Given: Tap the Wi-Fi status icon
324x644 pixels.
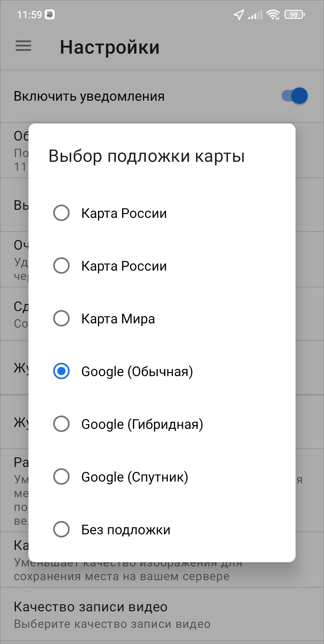Looking at the screenshot, I should coord(273,14).
